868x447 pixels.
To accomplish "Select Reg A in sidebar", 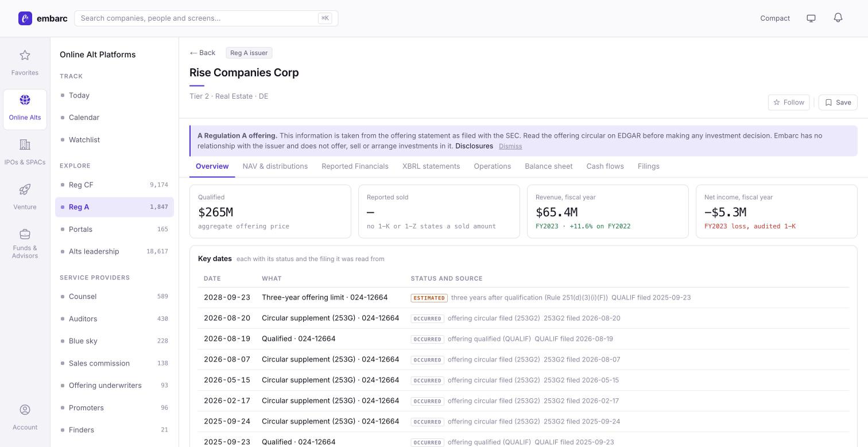I will point(114,207).
